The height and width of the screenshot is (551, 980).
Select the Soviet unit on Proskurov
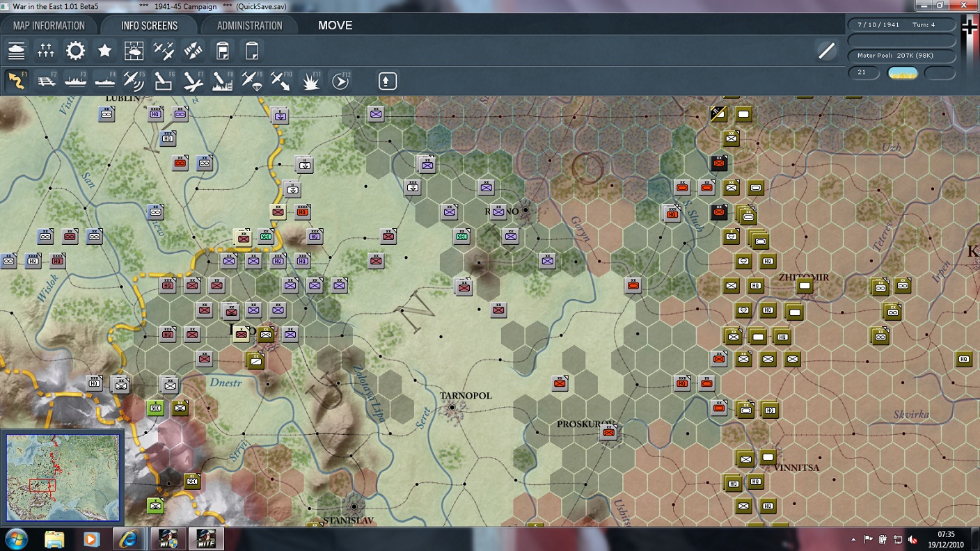click(609, 432)
